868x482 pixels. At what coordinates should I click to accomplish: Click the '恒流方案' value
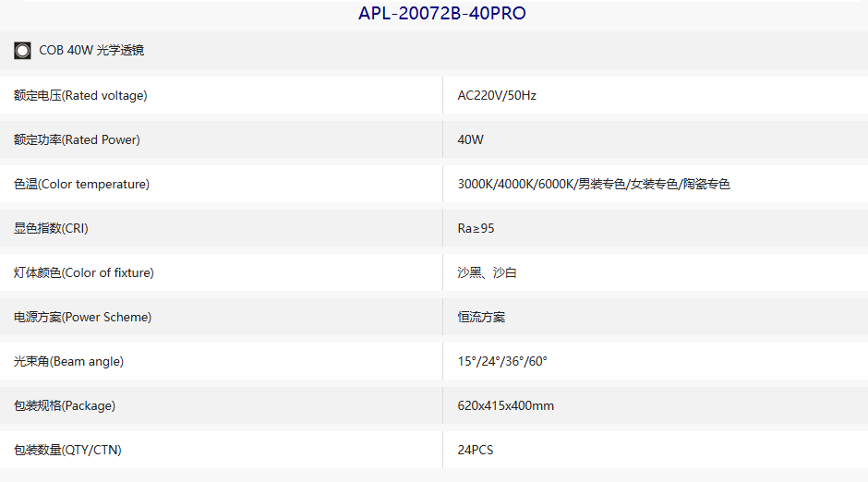[x=481, y=317]
